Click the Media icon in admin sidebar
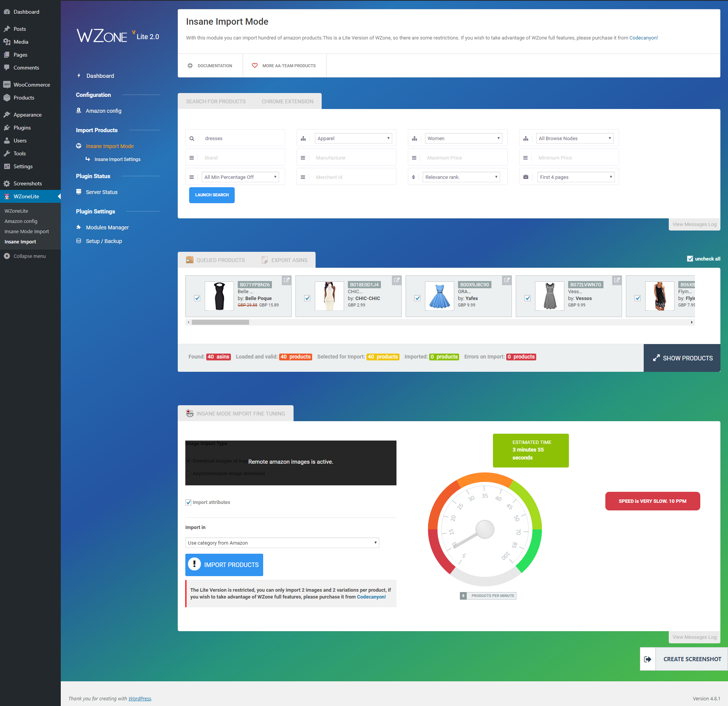The height and width of the screenshot is (706, 728). coord(7,42)
